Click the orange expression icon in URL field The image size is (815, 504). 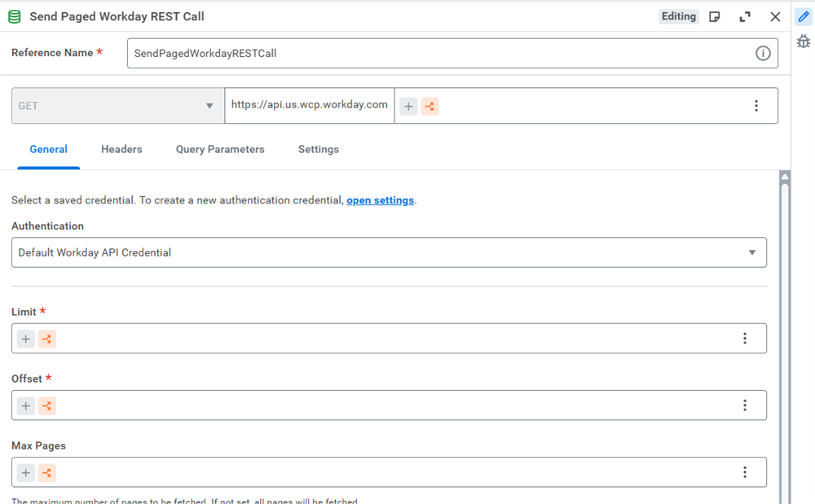point(430,107)
